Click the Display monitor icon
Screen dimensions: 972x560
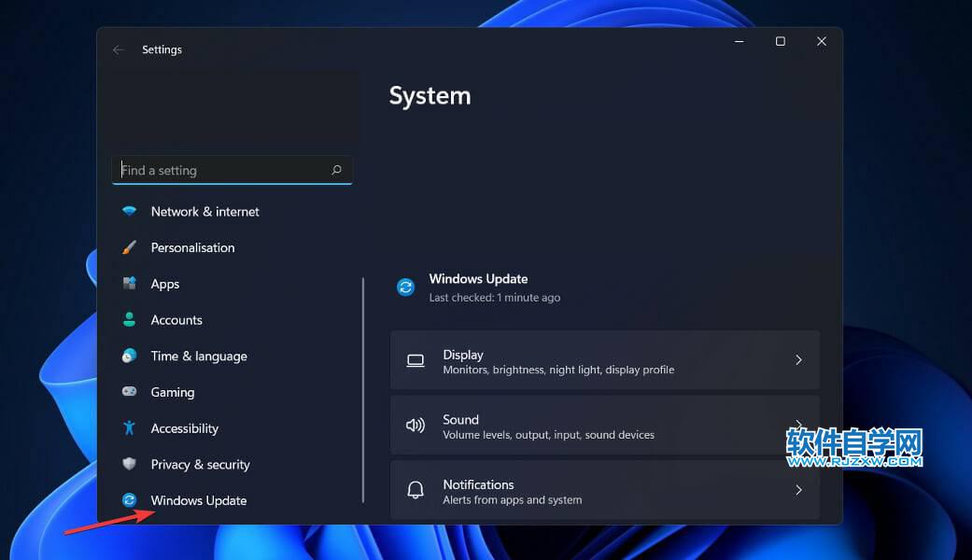tap(416, 360)
